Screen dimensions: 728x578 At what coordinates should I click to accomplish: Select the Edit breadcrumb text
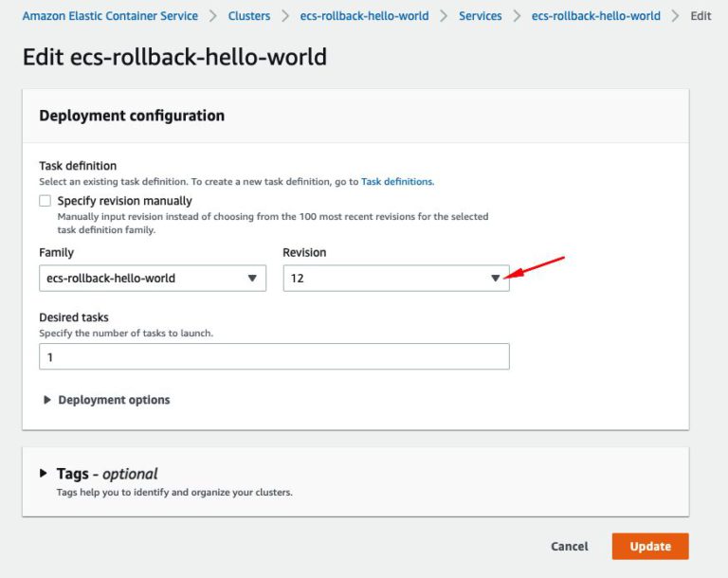coord(701,16)
